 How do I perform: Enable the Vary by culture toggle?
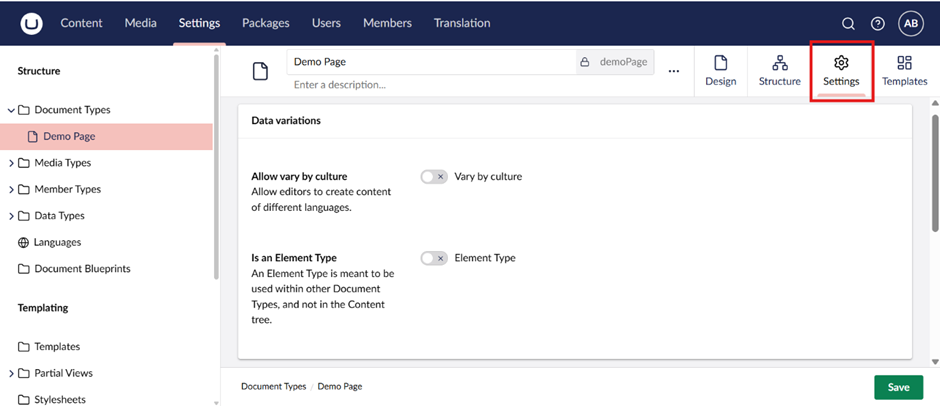pos(433,177)
